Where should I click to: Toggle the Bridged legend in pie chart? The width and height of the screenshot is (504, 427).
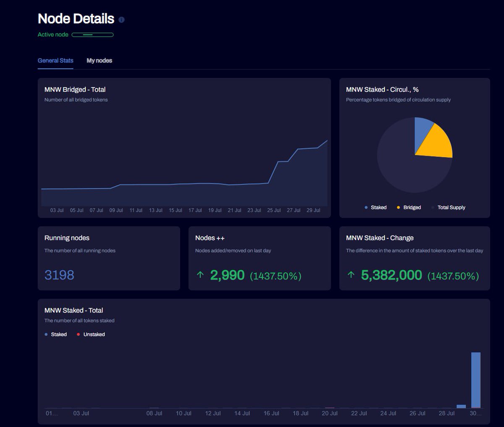pyautogui.click(x=409, y=208)
